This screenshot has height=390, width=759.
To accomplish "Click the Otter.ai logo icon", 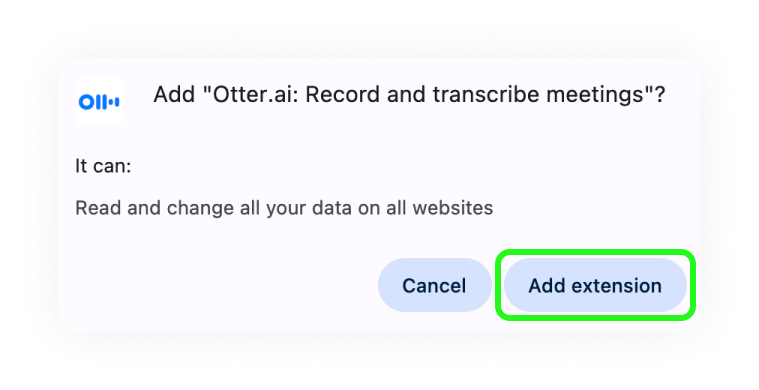I will pos(99,102).
